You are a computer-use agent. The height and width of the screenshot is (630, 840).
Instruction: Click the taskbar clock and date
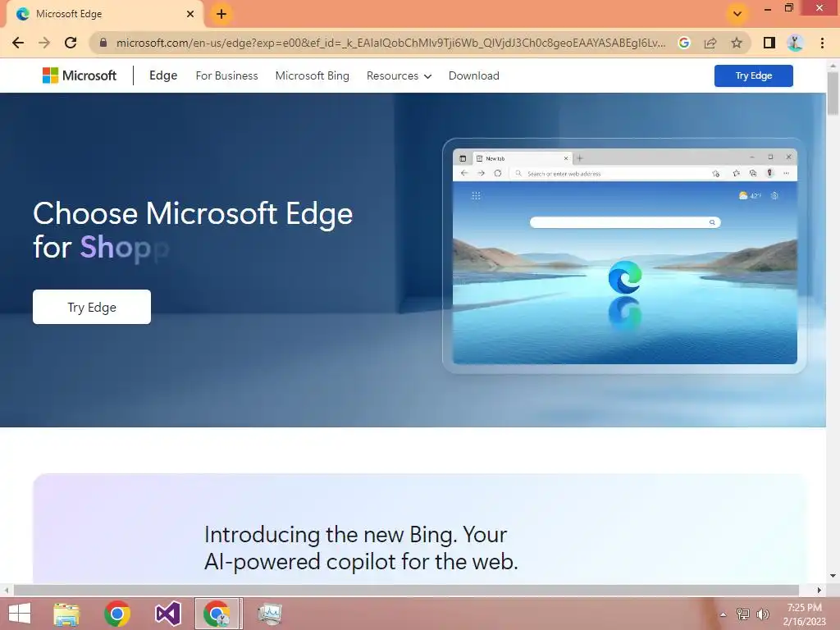tap(804, 614)
